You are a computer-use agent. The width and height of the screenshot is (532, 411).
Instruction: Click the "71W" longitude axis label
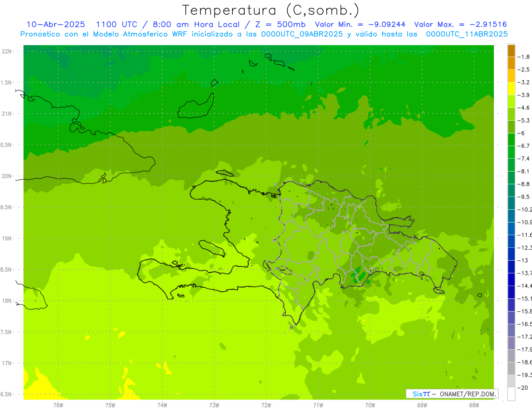(x=318, y=405)
